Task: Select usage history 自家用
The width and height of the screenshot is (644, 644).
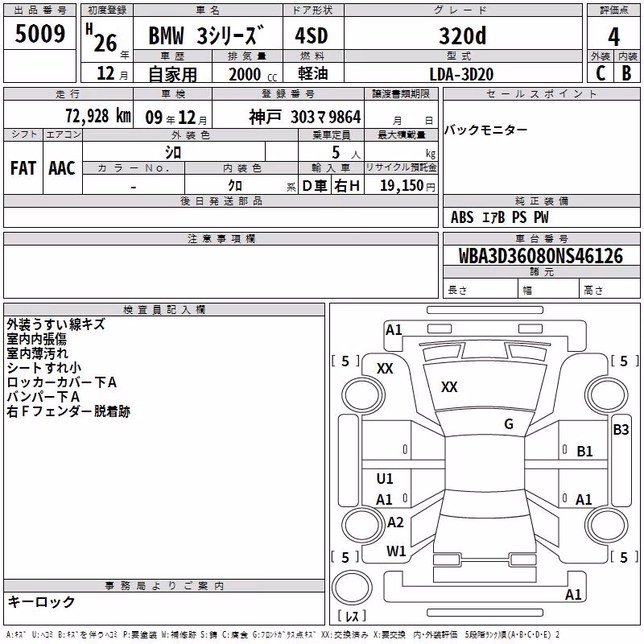Action: pos(172,74)
